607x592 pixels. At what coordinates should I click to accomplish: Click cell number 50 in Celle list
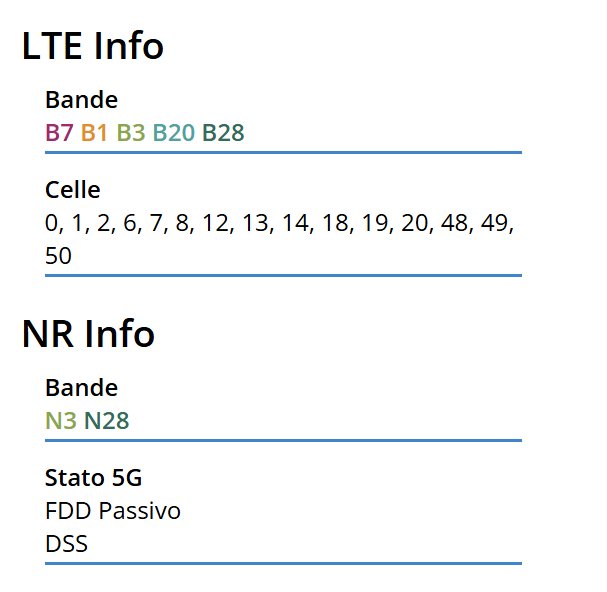pyautogui.click(x=58, y=256)
